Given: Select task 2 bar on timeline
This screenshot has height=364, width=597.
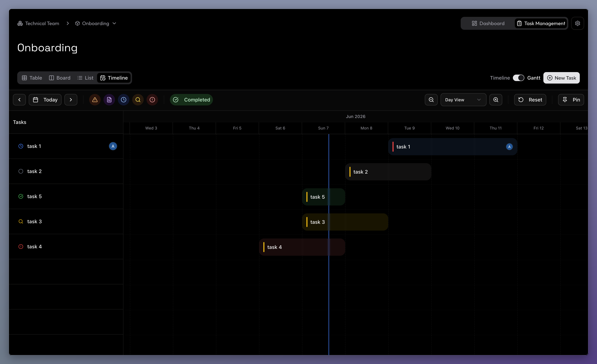Looking at the screenshot, I should pos(388,172).
